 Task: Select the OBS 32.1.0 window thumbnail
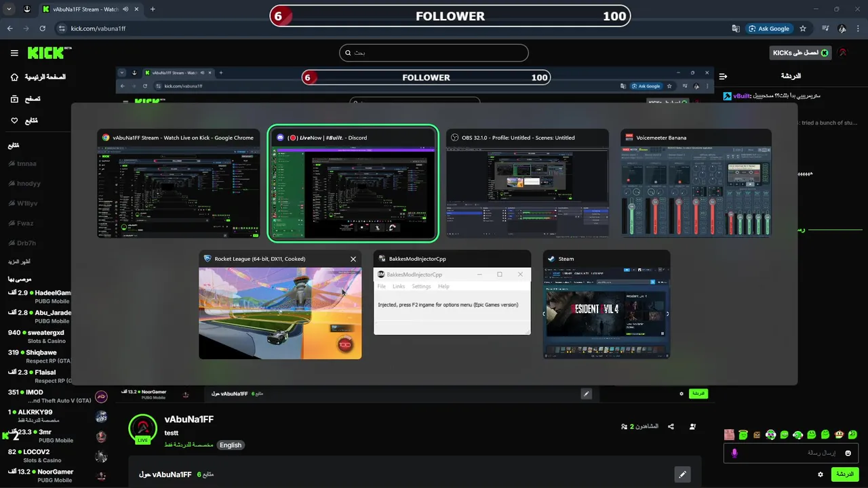528,183
